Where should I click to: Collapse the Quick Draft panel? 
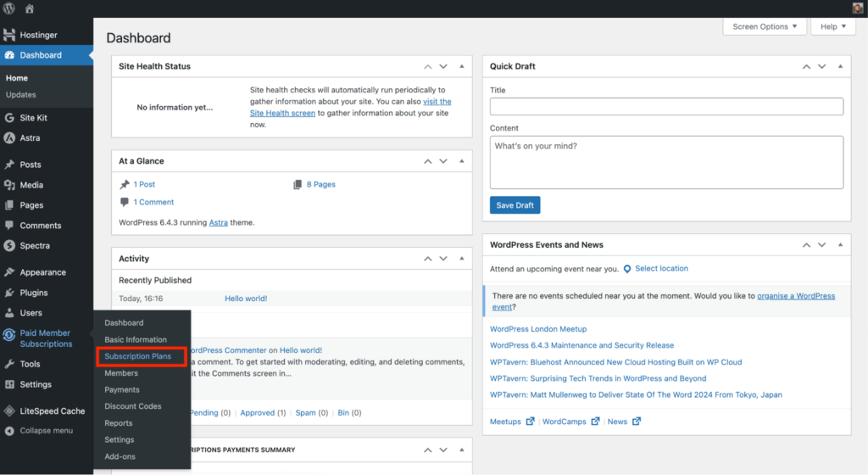click(840, 66)
